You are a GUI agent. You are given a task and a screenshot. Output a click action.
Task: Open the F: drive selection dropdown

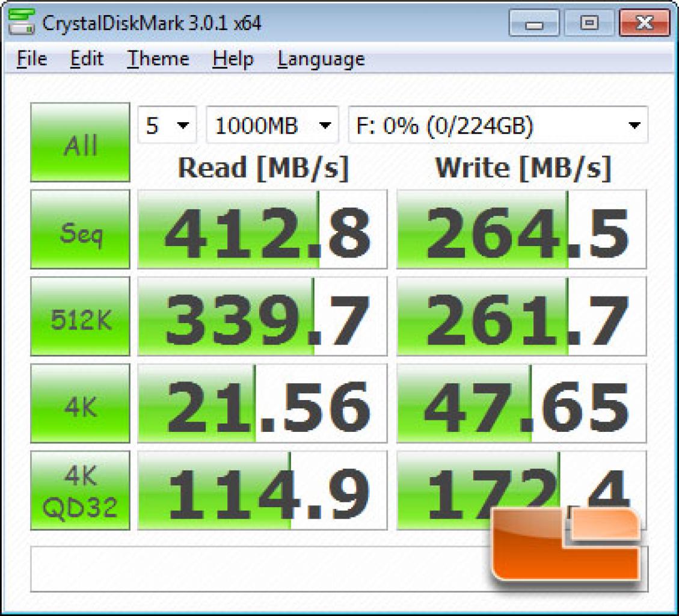click(x=498, y=125)
